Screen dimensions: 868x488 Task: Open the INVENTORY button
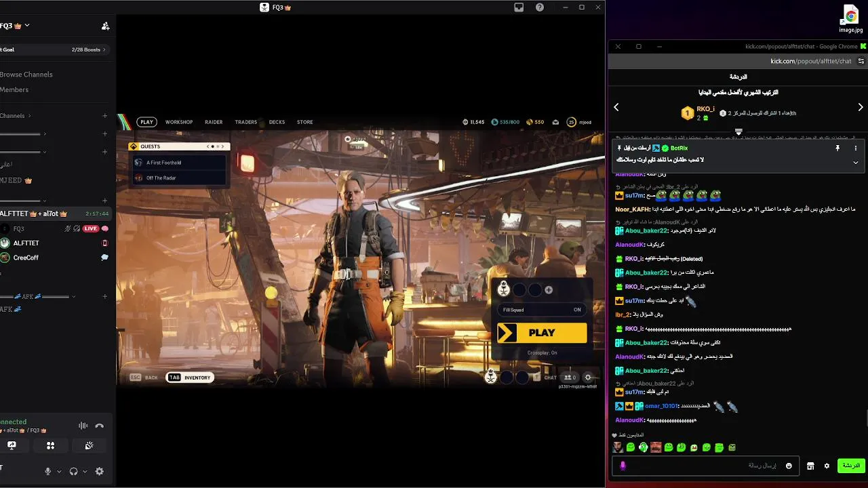[190, 378]
